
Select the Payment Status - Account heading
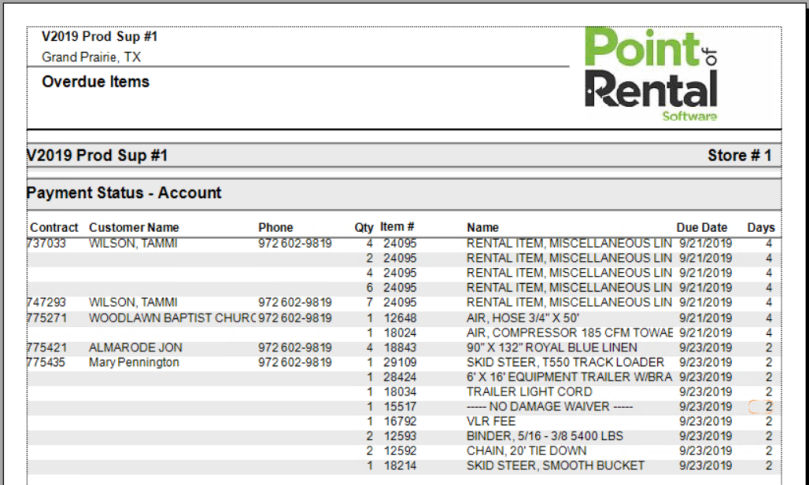coord(124,193)
